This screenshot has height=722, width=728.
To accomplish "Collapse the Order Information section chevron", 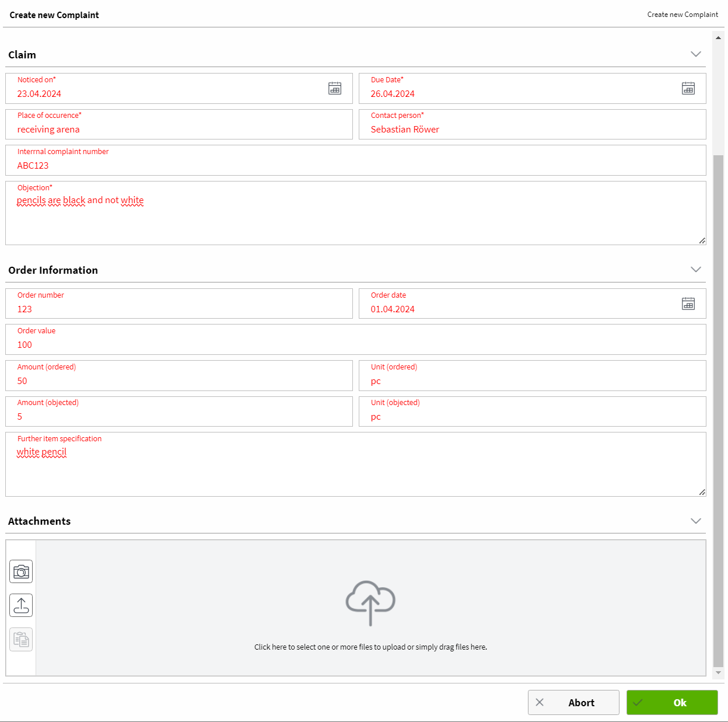I will click(696, 270).
